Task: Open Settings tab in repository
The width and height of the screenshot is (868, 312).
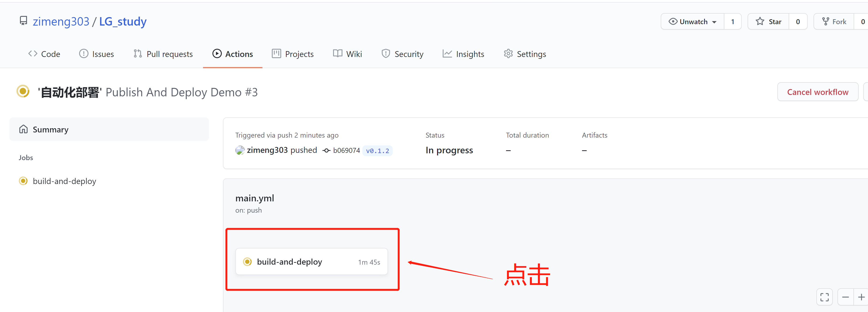Action: click(531, 54)
